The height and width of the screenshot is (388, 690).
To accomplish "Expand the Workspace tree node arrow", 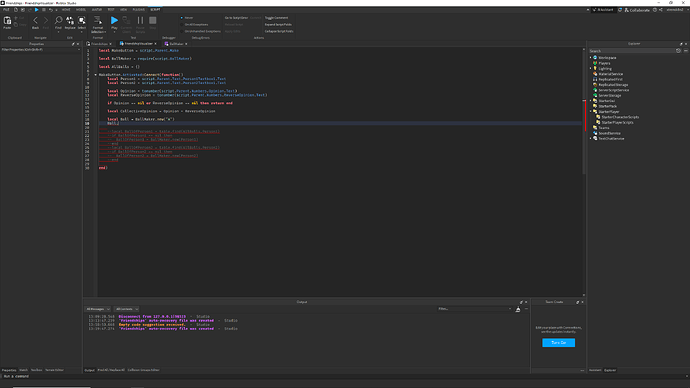I will [591, 58].
